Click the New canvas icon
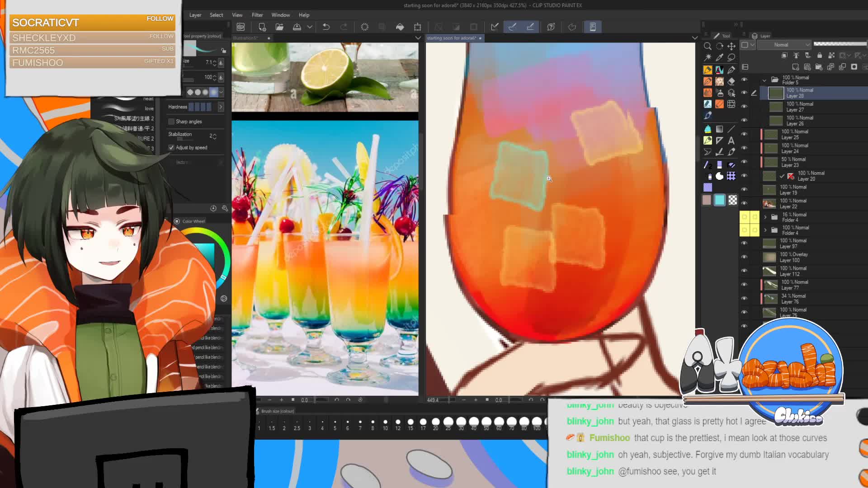This screenshot has height=488, width=868. [x=262, y=27]
